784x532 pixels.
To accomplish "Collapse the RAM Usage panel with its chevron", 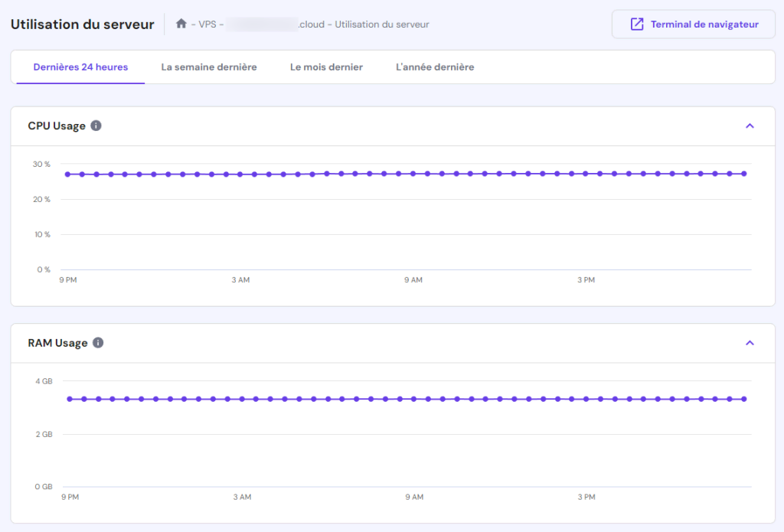I will click(x=750, y=343).
